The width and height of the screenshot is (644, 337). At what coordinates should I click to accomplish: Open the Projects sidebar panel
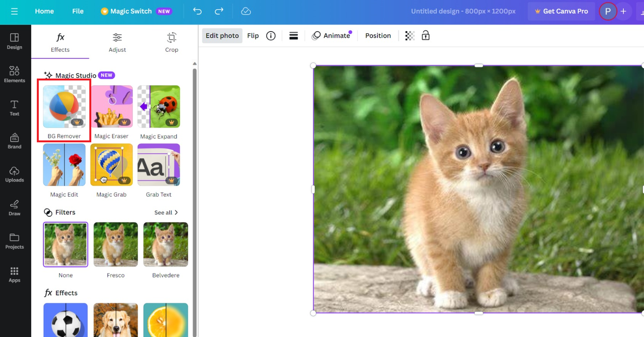pyautogui.click(x=15, y=241)
